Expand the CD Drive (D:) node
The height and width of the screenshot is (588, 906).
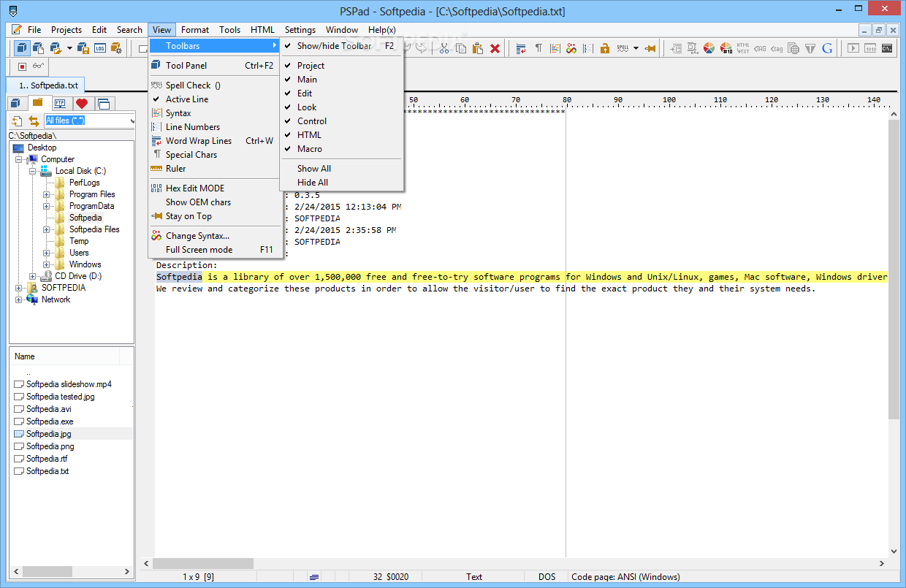click(34, 276)
